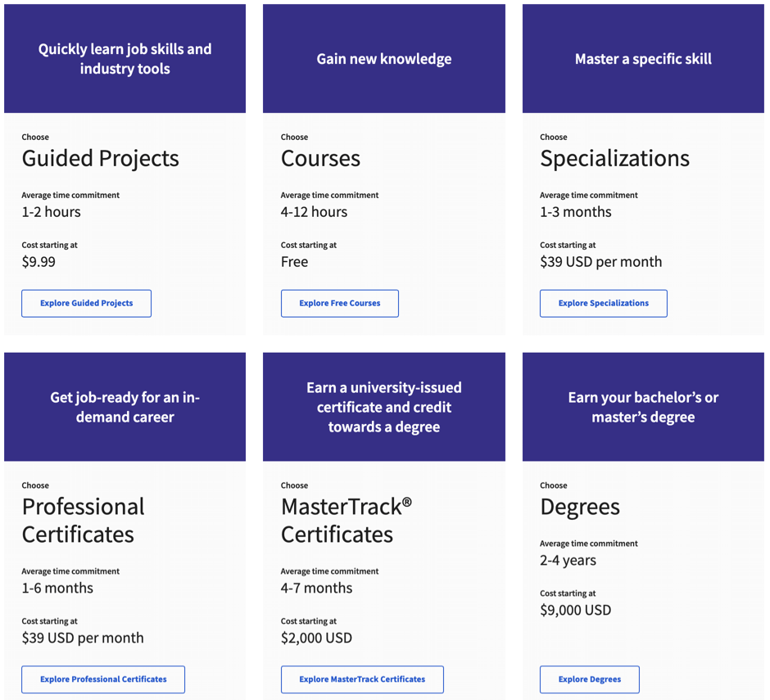
Task: Select the "Gain new knowledge" banner
Action: (x=384, y=59)
